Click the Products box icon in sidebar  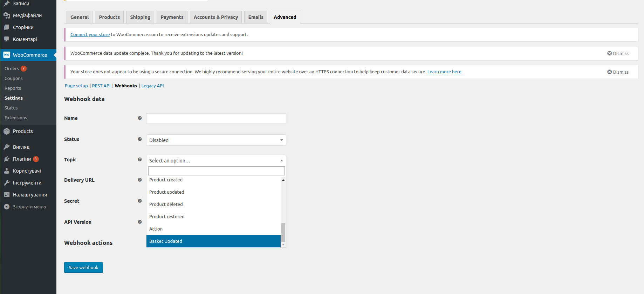click(7, 131)
